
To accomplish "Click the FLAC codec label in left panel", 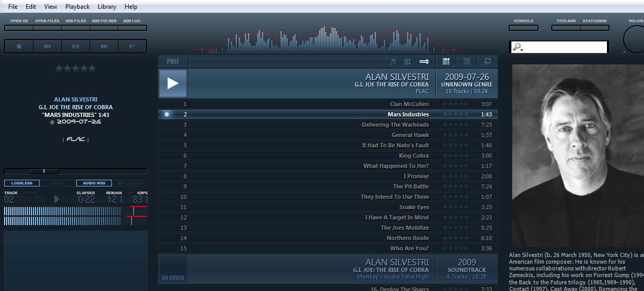I will pos(76,140).
